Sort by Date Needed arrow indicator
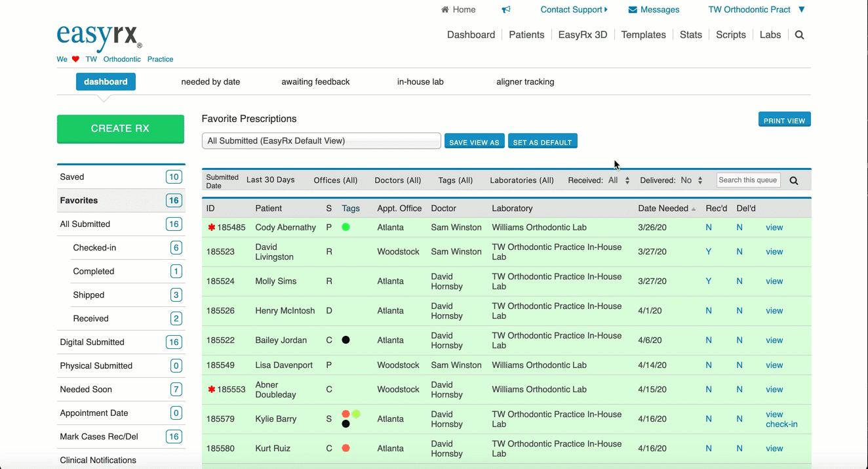The height and width of the screenshot is (469, 868). 694,209
